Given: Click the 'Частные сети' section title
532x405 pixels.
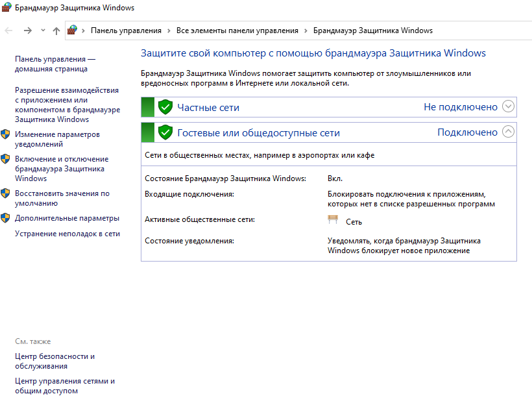Looking at the screenshot, I should 208,108.
